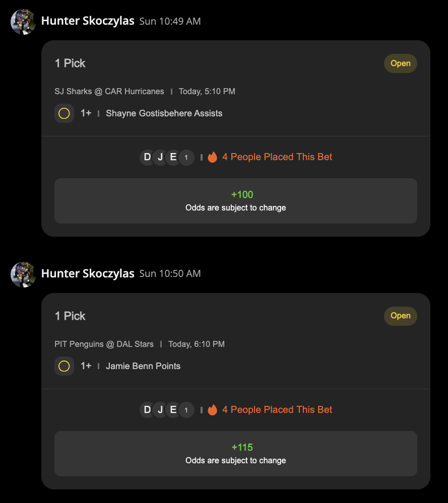
Task: Open extra bettors count badge in second bet
Action: [x=186, y=410]
